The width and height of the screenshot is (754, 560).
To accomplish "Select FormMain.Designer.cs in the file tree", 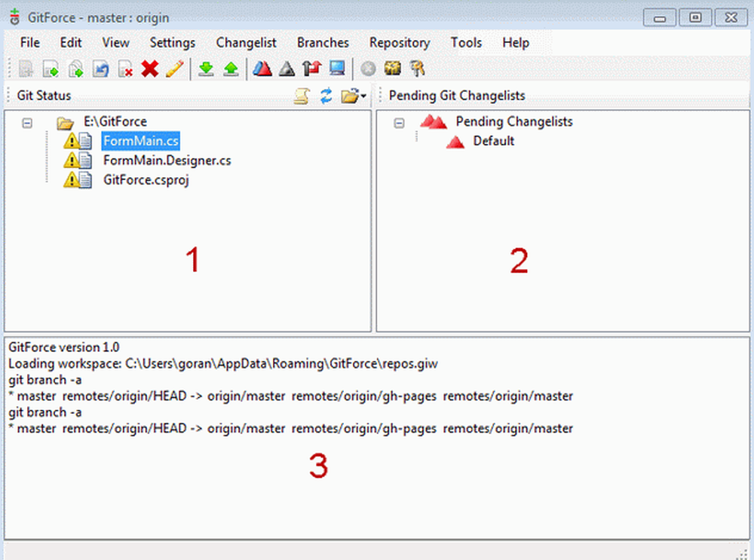I will [x=167, y=160].
